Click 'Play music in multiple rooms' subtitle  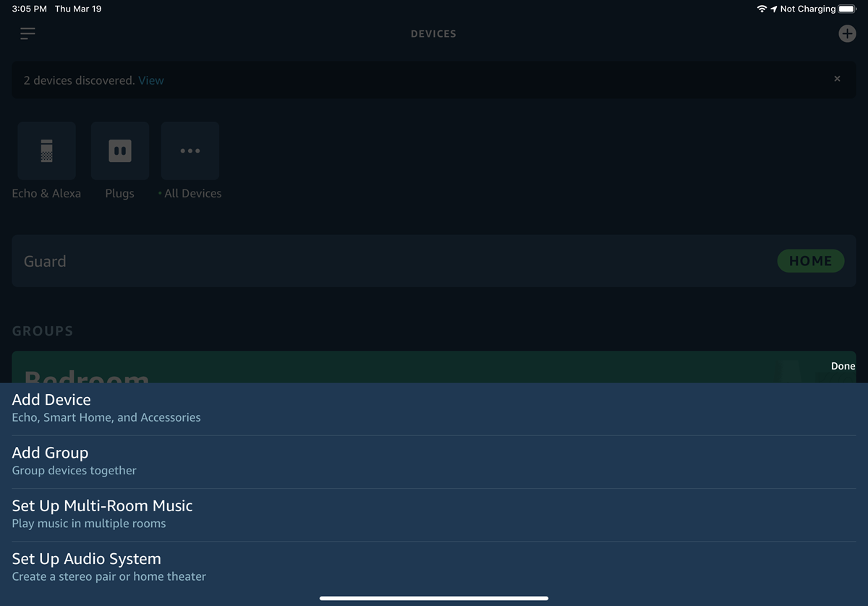[89, 524]
